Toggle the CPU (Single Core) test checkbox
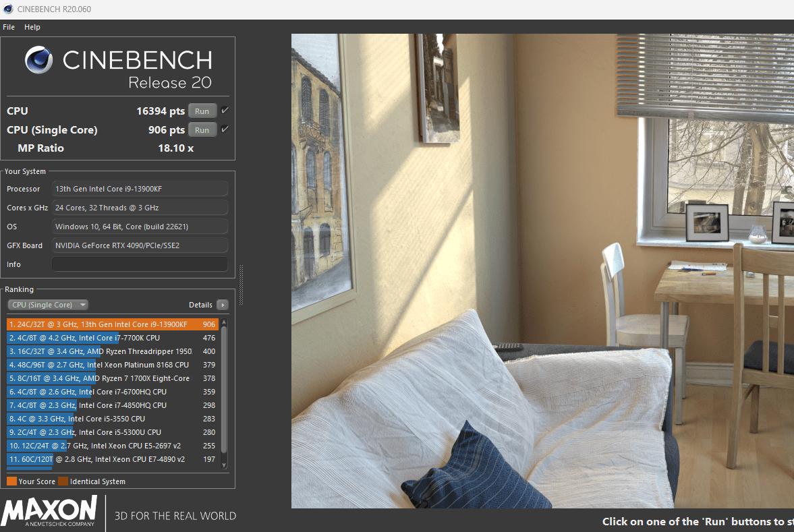Screen dimensions: 794x532 (225, 129)
